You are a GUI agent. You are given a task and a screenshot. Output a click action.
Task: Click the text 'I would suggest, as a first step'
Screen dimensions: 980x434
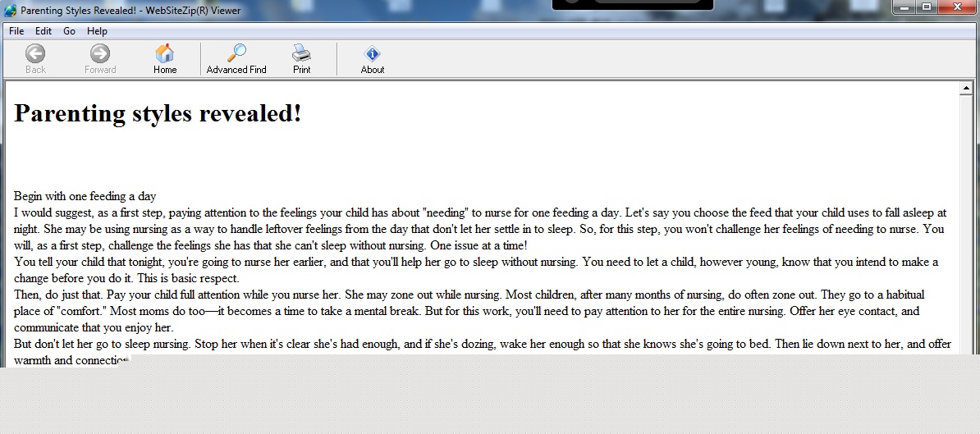point(90,213)
